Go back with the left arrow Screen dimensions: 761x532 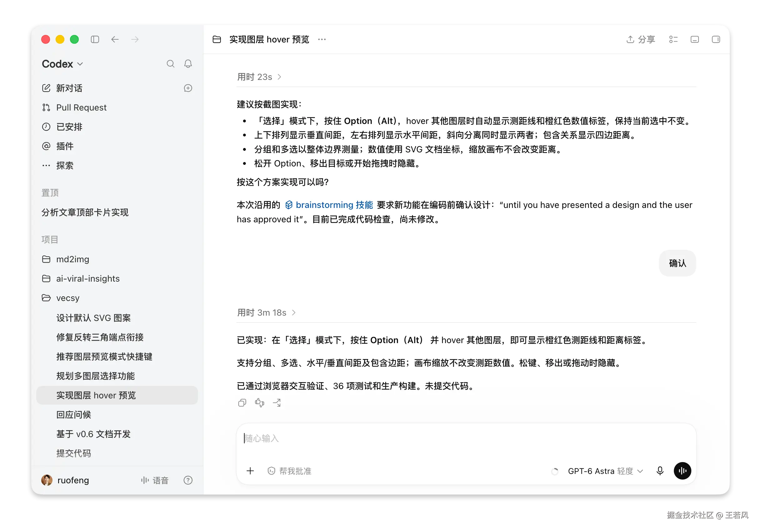115,39
